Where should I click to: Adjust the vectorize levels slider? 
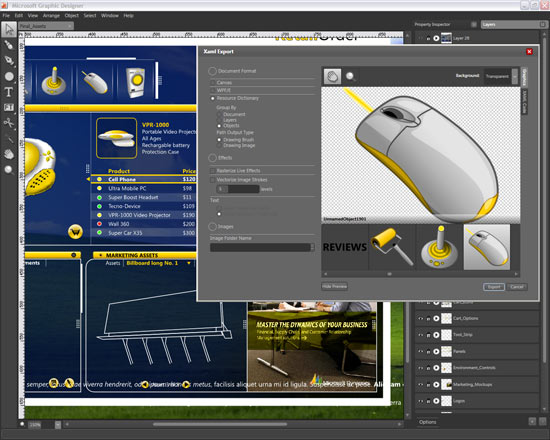pos(238,189)
